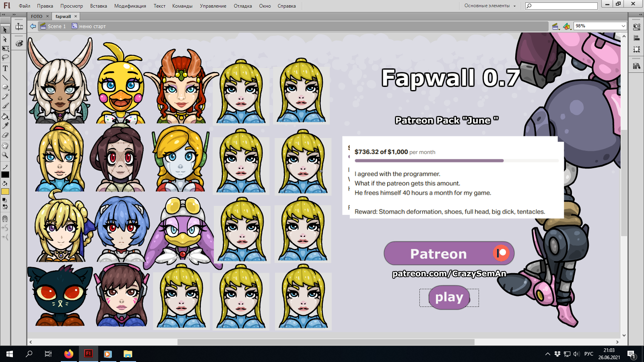Open Firefox from the taskbar
This screenshot has height=362, width=644.
tap(69, 354)
